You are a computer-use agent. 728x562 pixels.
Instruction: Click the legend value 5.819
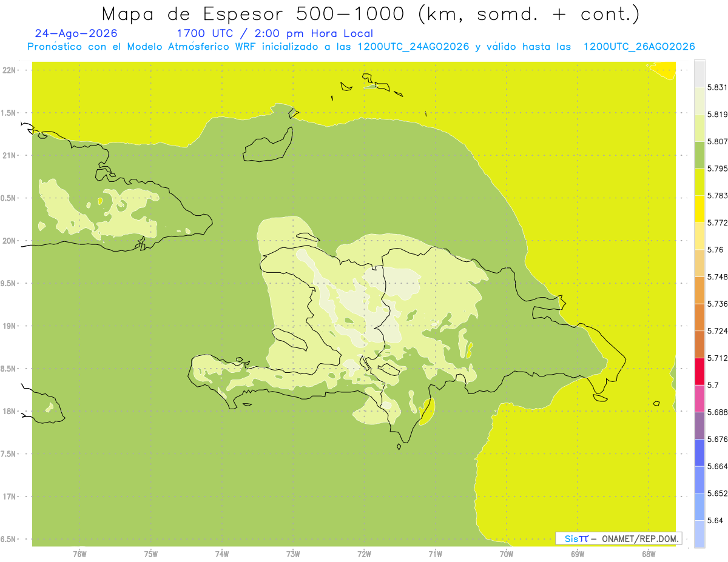(x=718, y=115)
